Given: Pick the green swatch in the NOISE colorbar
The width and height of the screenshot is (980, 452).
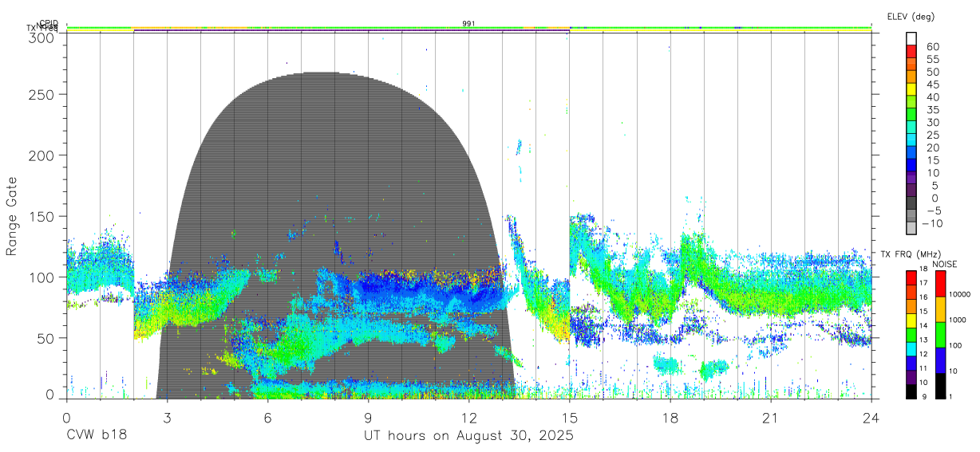Looking at the screenshot, I should click(940, 335).
